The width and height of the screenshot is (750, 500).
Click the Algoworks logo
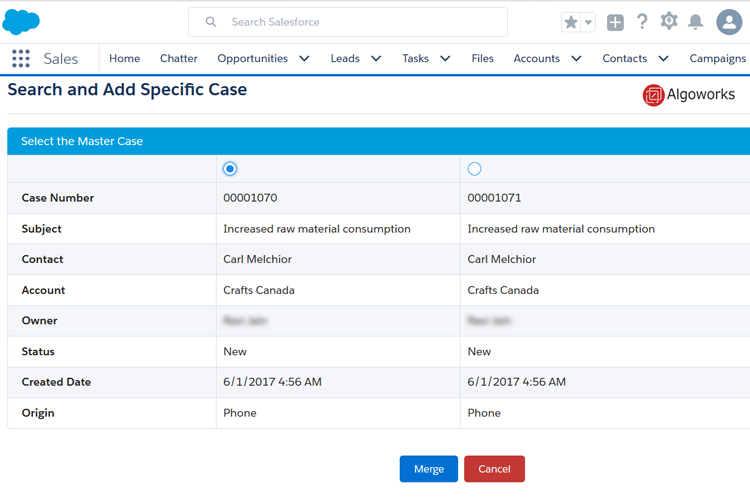pyautogui.click(x=689, y=95)
